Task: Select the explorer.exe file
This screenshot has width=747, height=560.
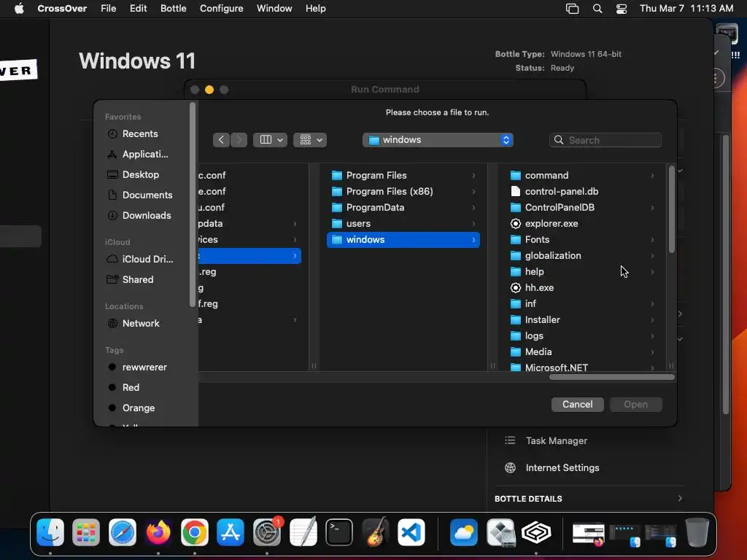Action: pos(551,223)
